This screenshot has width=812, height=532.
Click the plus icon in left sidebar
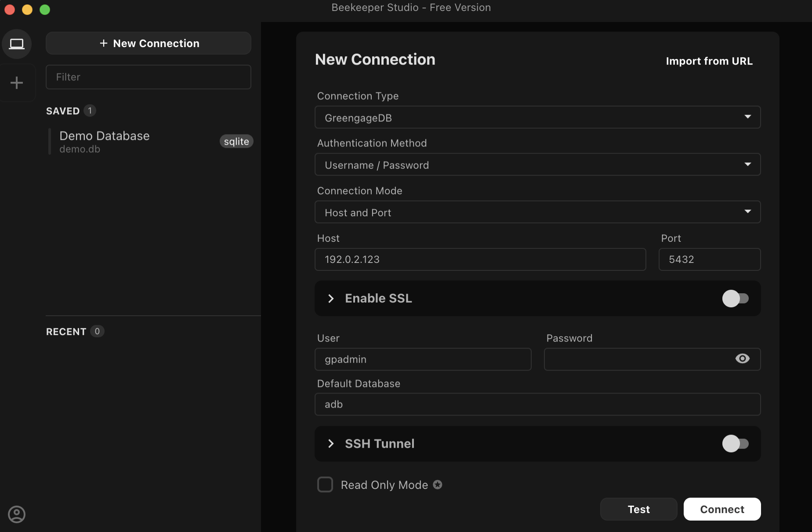[17, 83]
